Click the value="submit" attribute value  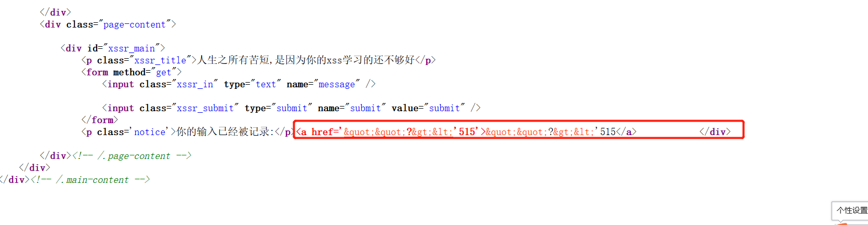point(444,108)
